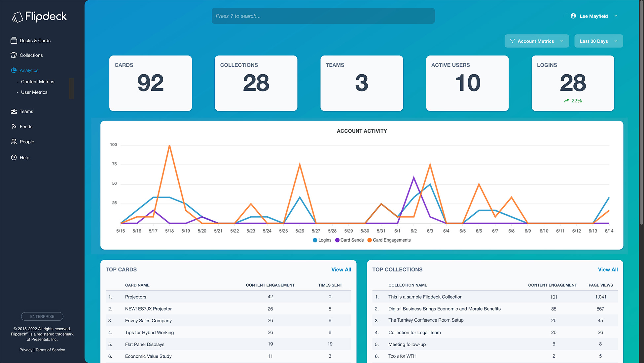Open the Terms of Service link
The image size is (644, 363).
50,350
